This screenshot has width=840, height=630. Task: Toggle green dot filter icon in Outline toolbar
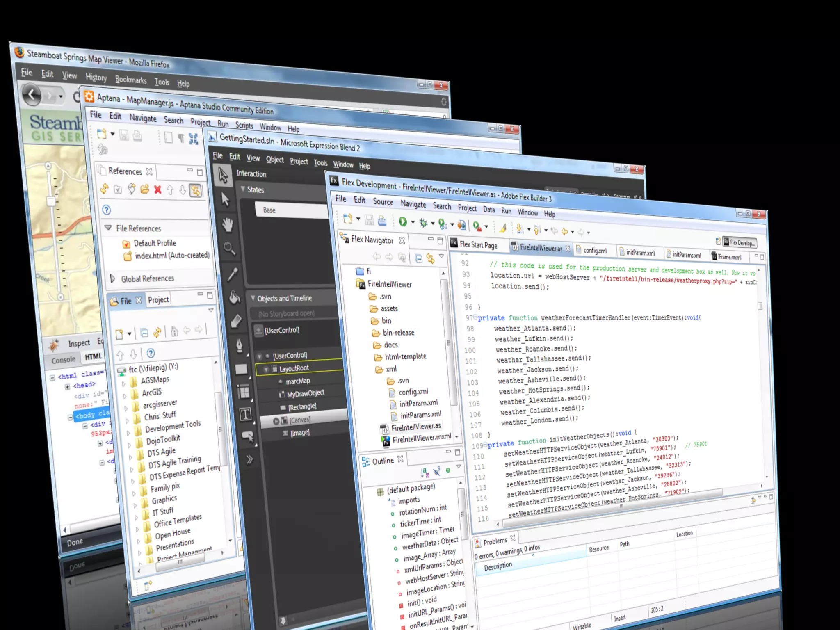point(448,470)
